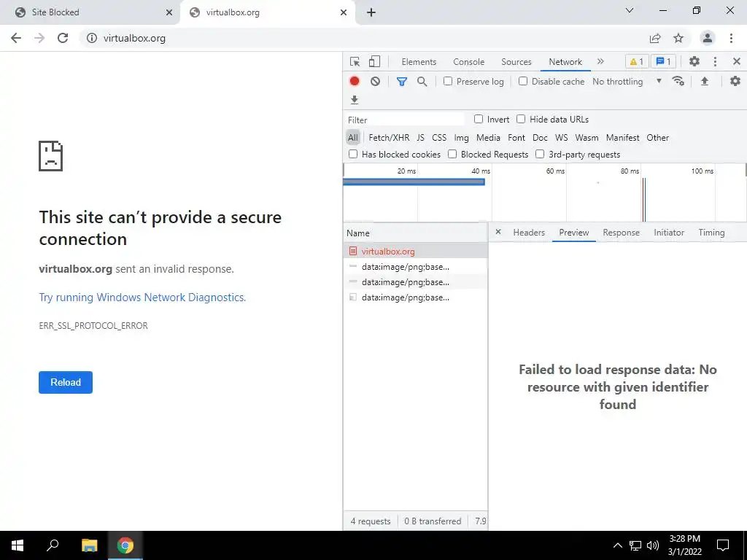Open Network panel settings gear
The image size is (747, 560).
click(735, 81)
